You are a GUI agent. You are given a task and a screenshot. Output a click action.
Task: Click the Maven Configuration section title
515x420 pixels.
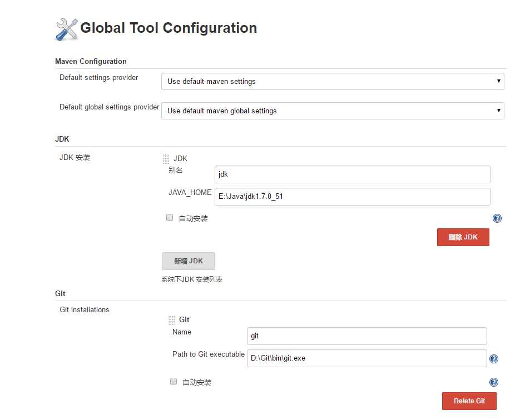point(91,61)
